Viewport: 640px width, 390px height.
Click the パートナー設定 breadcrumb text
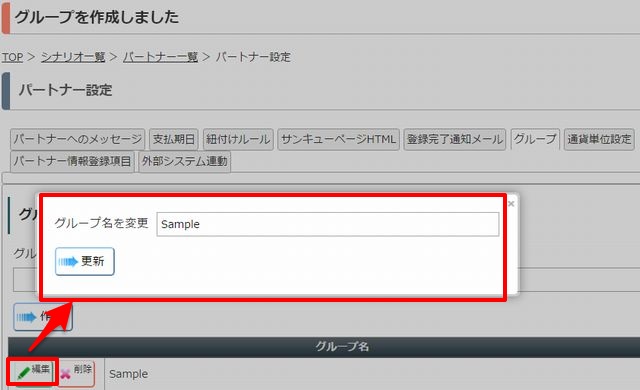tap(253, 57)
